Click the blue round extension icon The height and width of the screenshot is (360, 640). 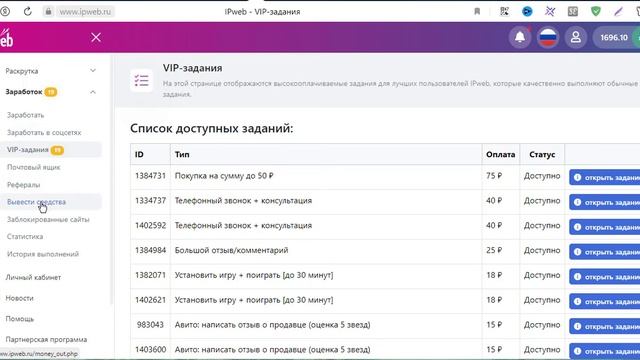tap(527, 11)
